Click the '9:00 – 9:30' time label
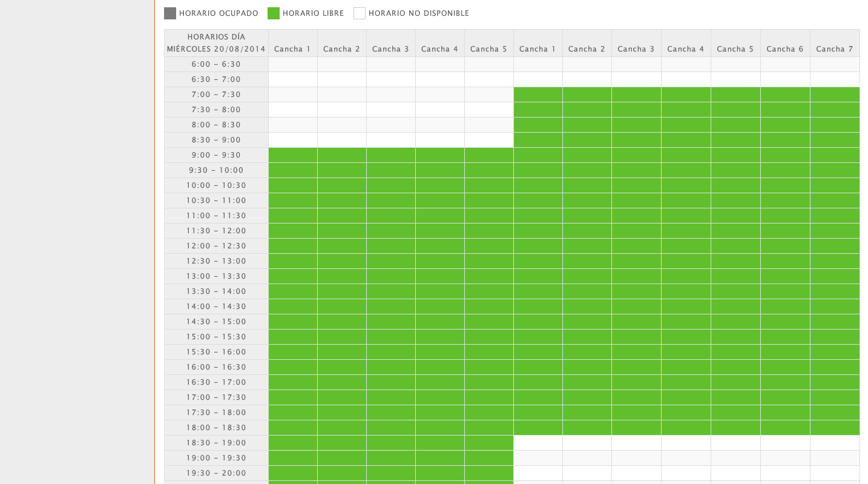Viewport: 868px width, 484px height. tap(216, 155)
